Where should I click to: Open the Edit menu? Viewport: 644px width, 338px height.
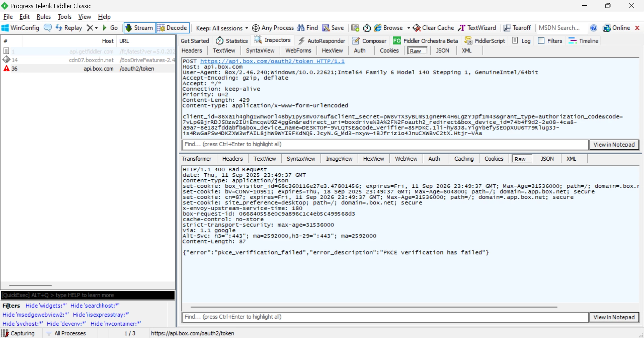24,17
